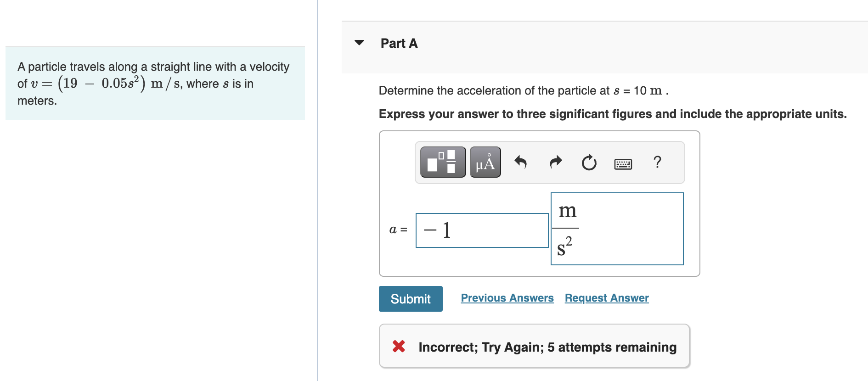Click the units field showing m/s²
The image size is (868, 381).
click(617, 229)
